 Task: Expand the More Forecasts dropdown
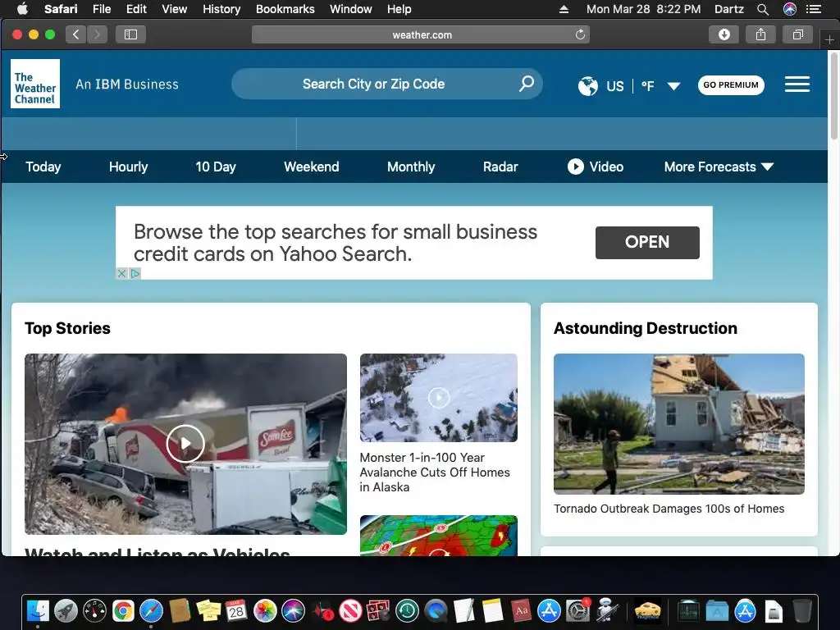pos(719,167)
